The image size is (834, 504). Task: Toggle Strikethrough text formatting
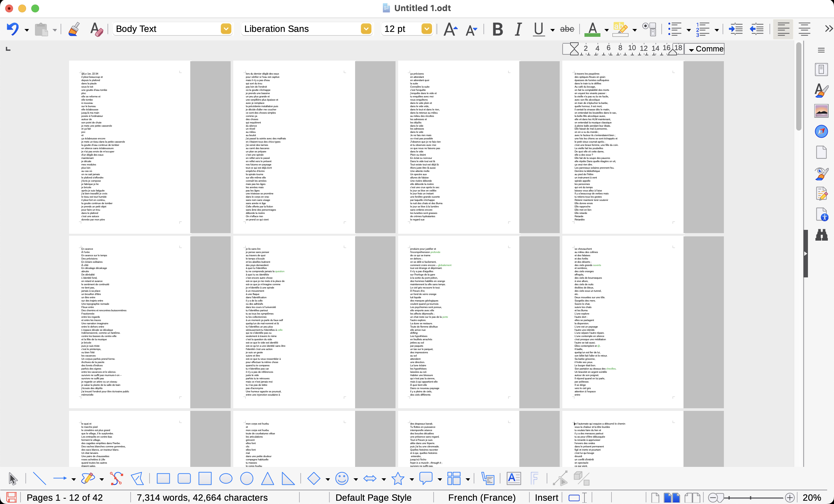coord(567,29)
